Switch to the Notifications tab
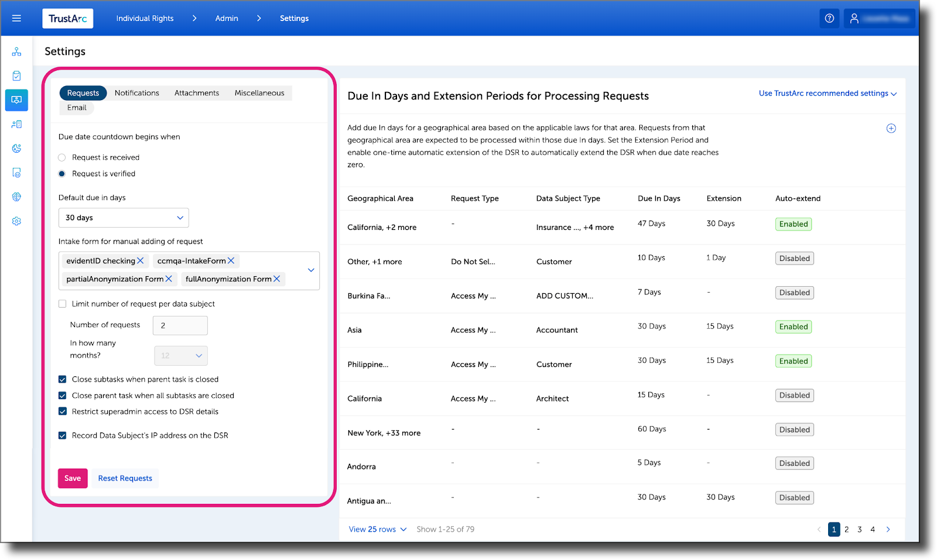This screenshot has height=560, width=937. click(x=136, y=92)
